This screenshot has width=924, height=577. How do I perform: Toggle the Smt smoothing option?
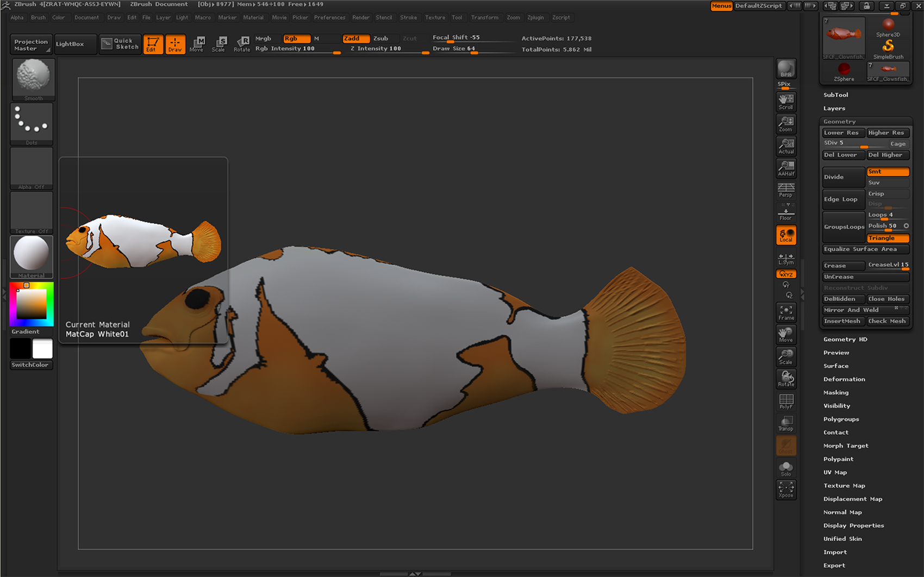888,172
